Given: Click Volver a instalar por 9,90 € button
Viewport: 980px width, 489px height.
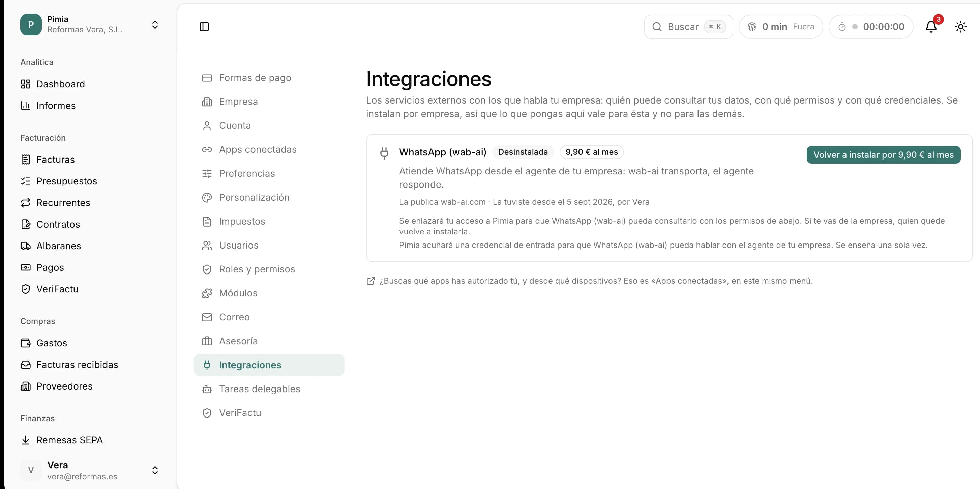Looking at the screenshot, I should point(883,155).
